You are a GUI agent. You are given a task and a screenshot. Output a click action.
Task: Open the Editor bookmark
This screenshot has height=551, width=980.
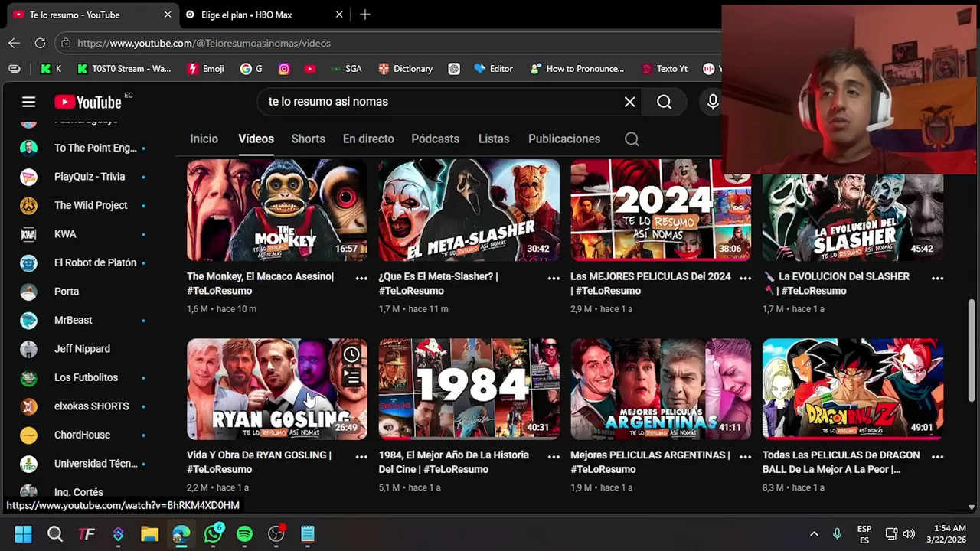pyautogui.click(x=493, y=69)
